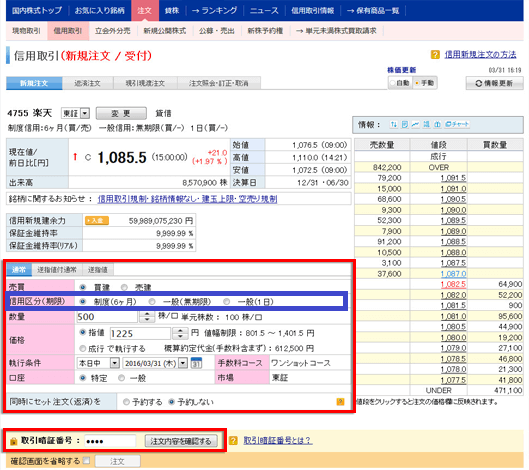Click the orange 入金 deposit badge
Image resolution: width=529 pixels, height=470 pixels.
pyautogui.click(x=97, y=221)
